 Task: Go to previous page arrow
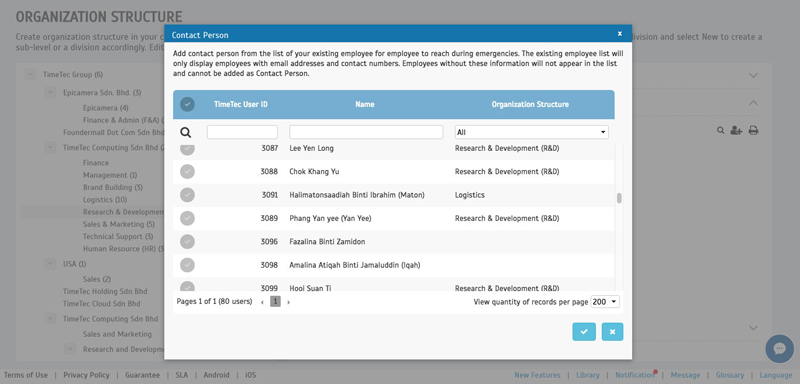(262, 302)
